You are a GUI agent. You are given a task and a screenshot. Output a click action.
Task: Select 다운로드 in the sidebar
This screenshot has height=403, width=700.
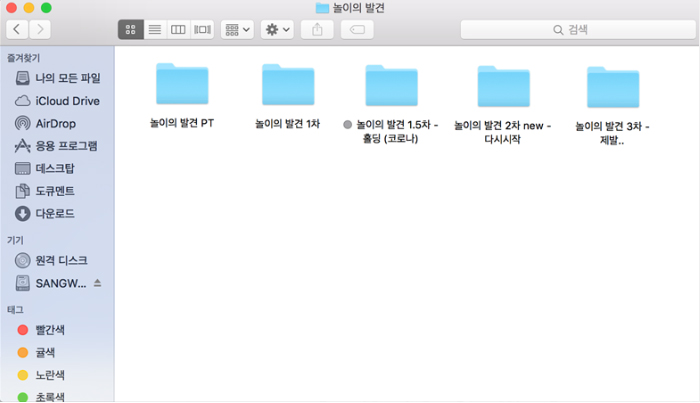pos(55,213)
